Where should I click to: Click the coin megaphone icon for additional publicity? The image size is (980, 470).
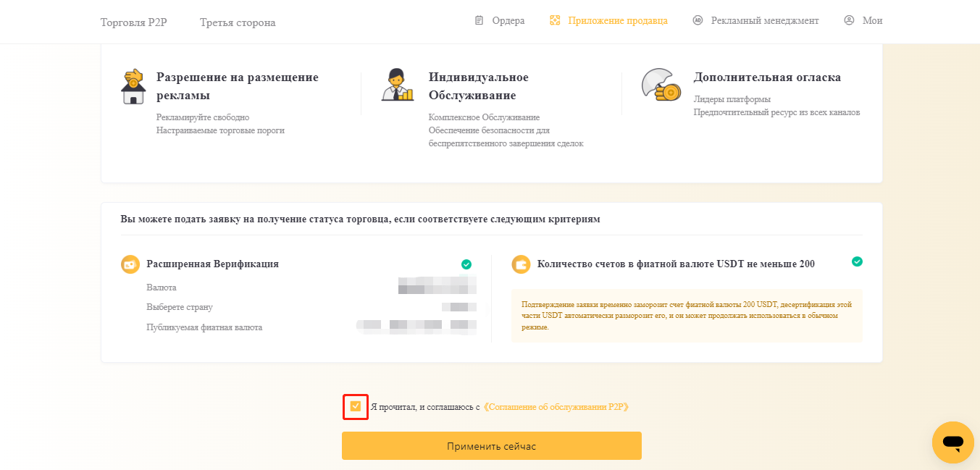click(661, 85)
